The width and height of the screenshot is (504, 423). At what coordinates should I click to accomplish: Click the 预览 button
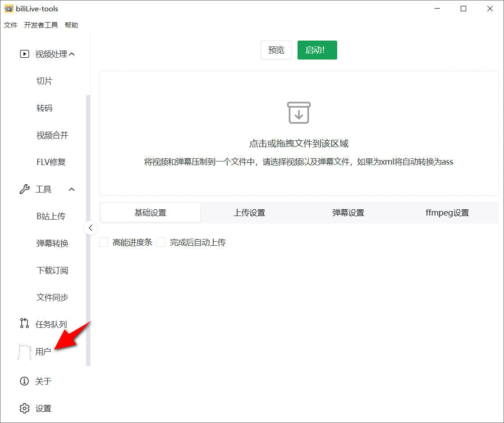276,50
